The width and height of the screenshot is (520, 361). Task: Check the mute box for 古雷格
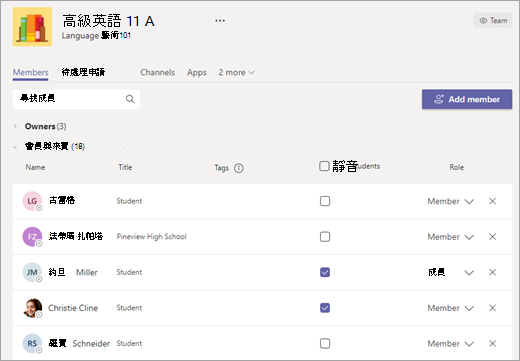click(325, 201)
